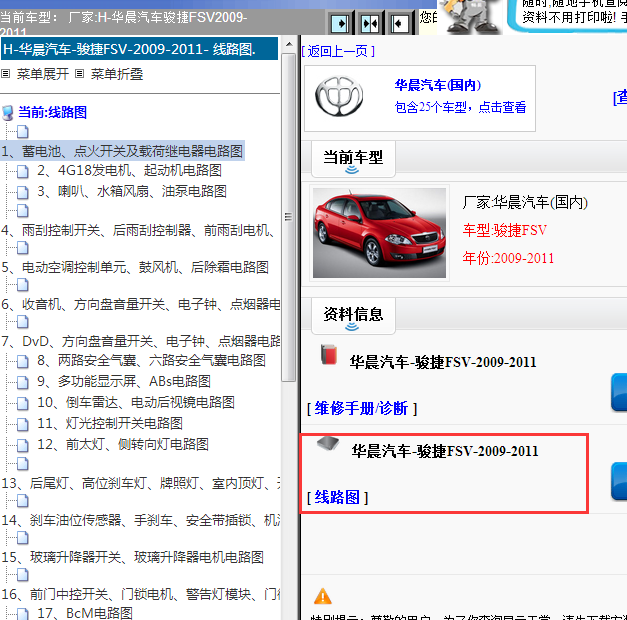
Task: Open 10、倒车雷达、电动后视镜电路图
Action: [x=136, y=402]
